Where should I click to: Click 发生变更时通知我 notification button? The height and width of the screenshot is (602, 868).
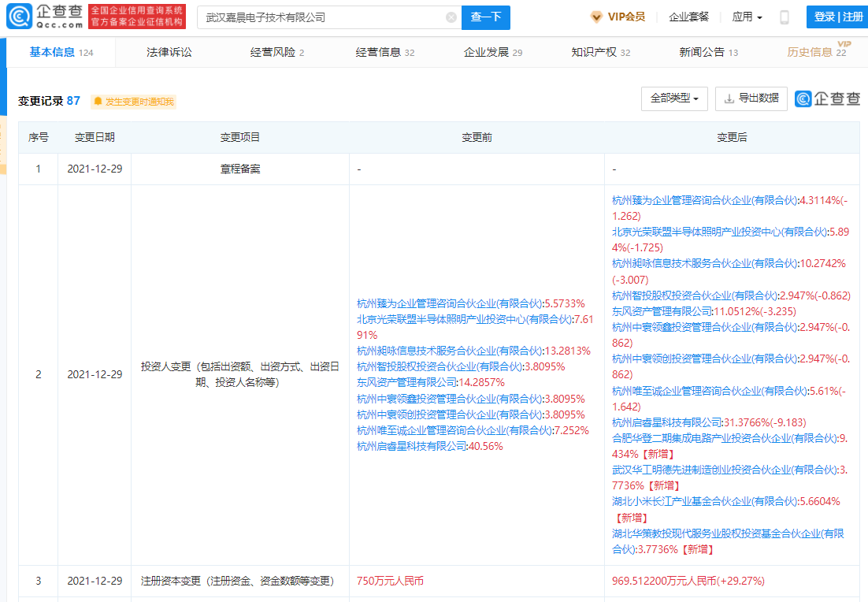pyautogui.click(x=133, y=102)
